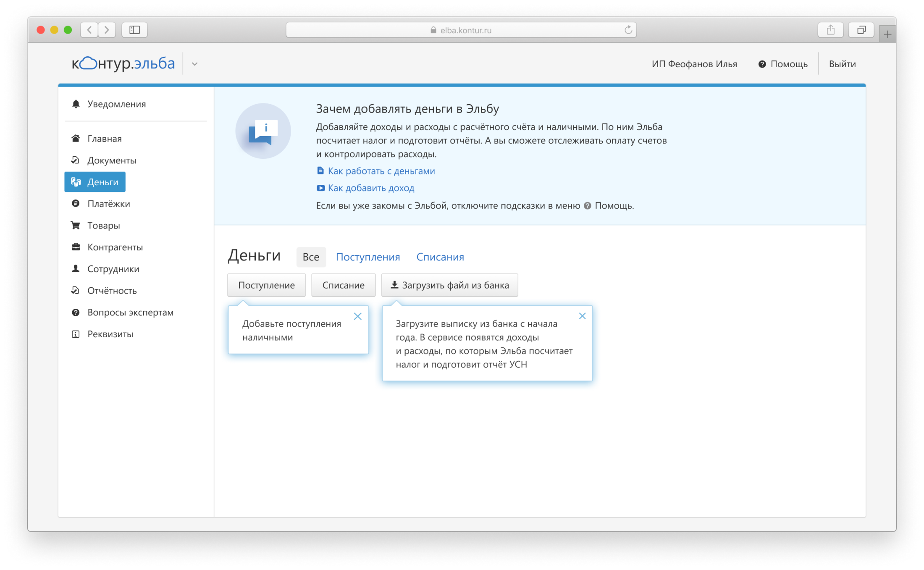The image size is (924, 570).
Task: Click the briefcase icon beside Контрагенты
Action: pyautogui.click(x=76, y=247)
